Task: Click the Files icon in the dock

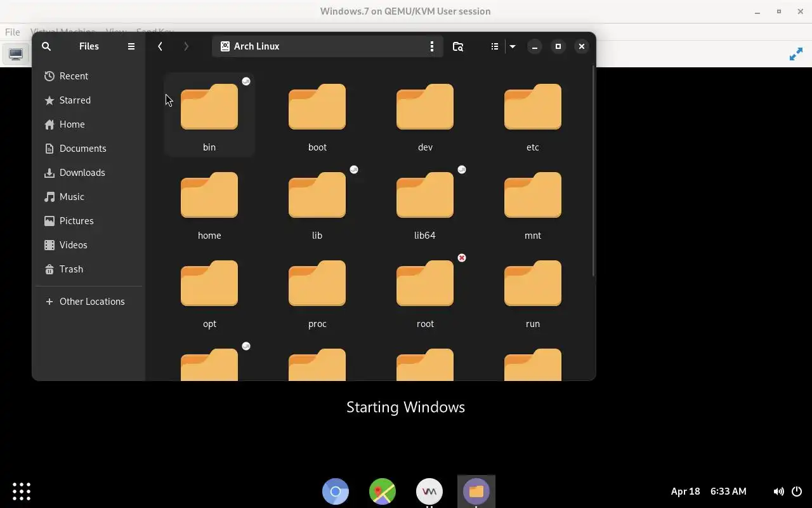Action: pyautogui.click(x=476, y=491)
